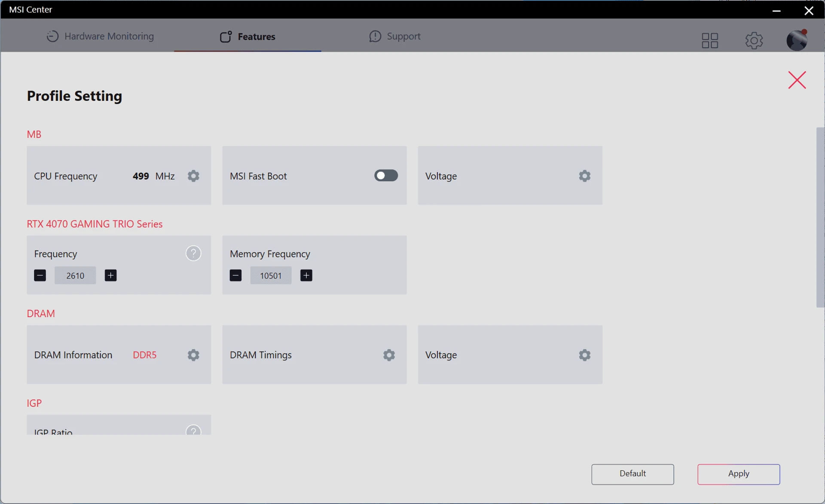The width and height of the screenshot is (825, 504).
Task: Open CPU Frequency settings gear
Action: point(193,176)
